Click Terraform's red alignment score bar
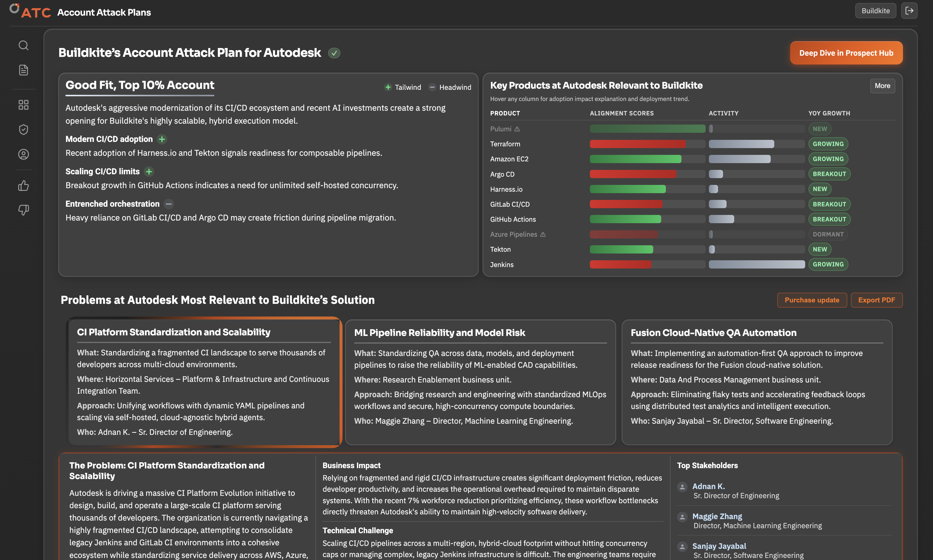 [638, 144]
